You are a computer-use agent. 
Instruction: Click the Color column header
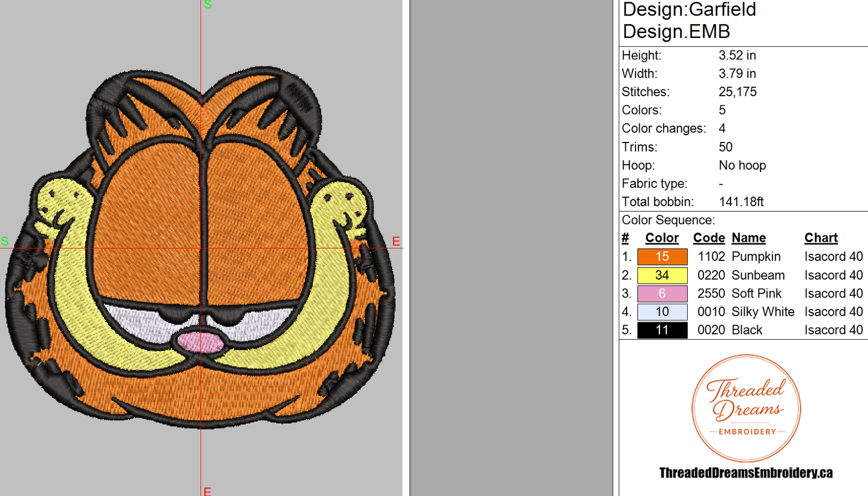pyautogui.click(x=662, y=238)
